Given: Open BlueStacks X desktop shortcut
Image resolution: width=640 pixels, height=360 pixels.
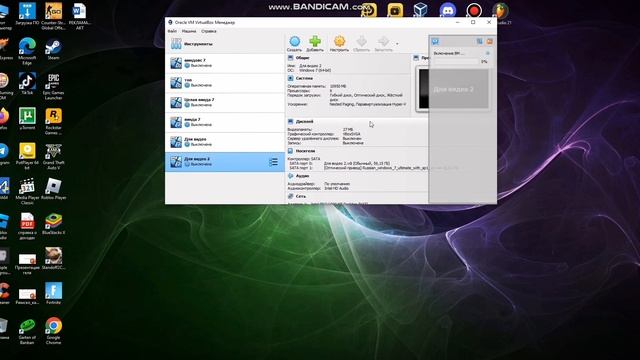Looking at the screenshot, I should [53, 224].
